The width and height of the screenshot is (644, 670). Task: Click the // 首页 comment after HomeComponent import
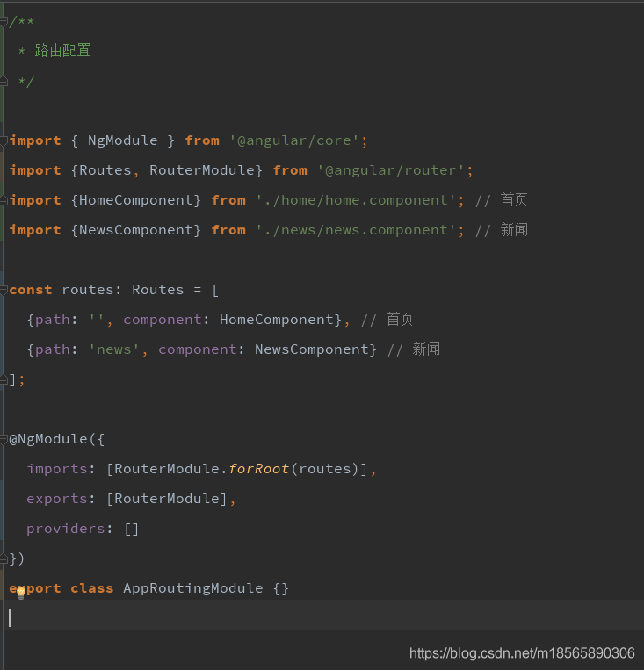[x=502, y=200]
